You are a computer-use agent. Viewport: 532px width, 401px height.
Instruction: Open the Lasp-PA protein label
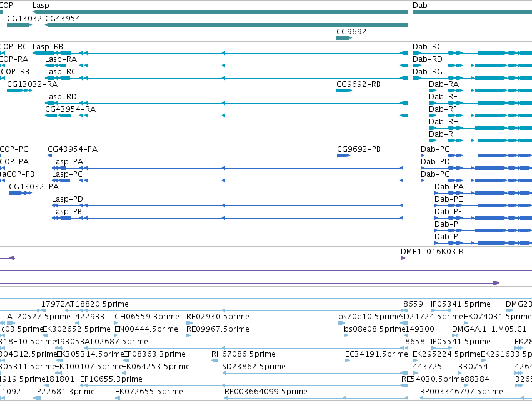68,162
